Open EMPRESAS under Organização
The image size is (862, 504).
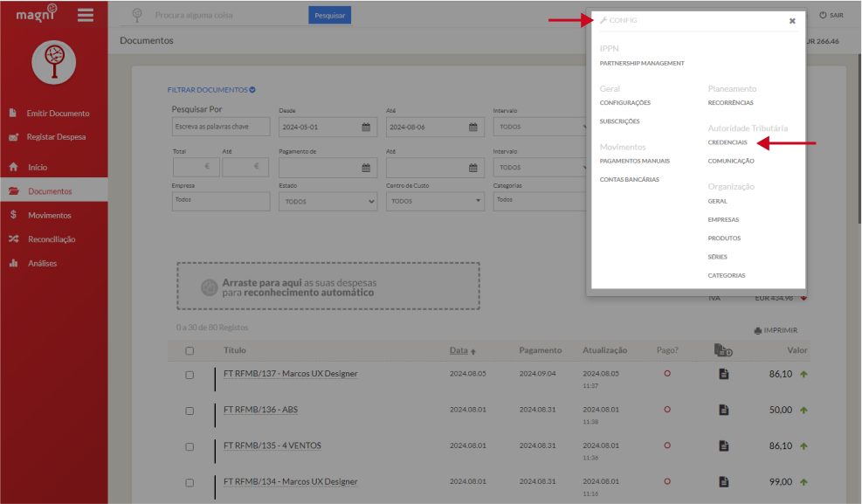[x=723, y=220]
